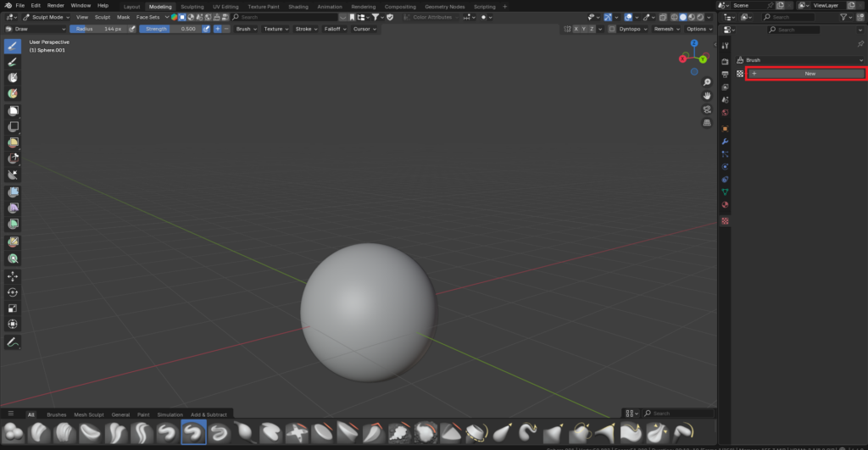This screenshot has height=450, width=868.
Task: Select the highlighted Crease brush in asset shelf
Action: pyautogui.click(x=194, y=433)
